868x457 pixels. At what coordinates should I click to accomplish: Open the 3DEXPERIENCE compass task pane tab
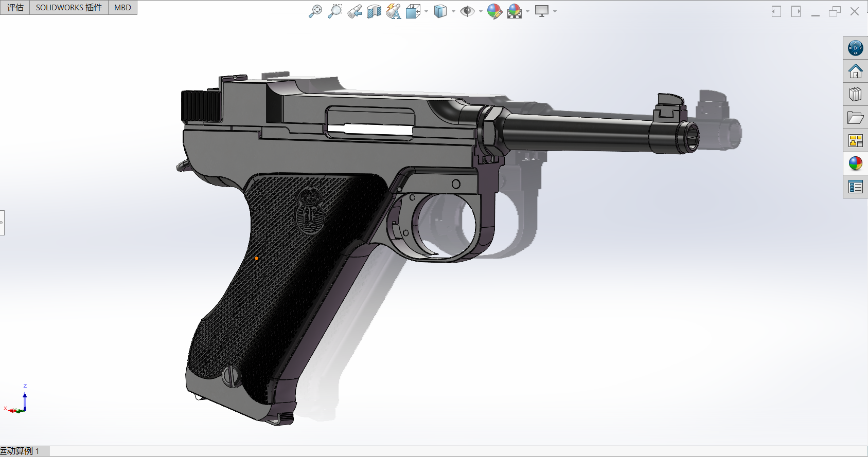pyautogui.click(x=856, y=48)
